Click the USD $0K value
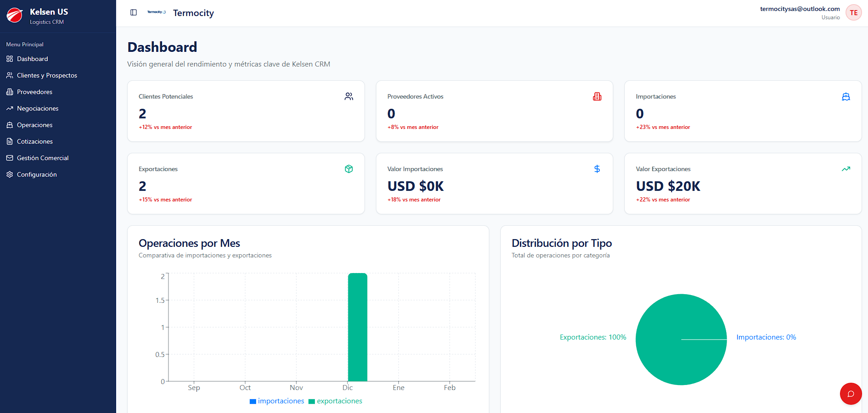The image size is (868, 413). (x=415, y=186)
